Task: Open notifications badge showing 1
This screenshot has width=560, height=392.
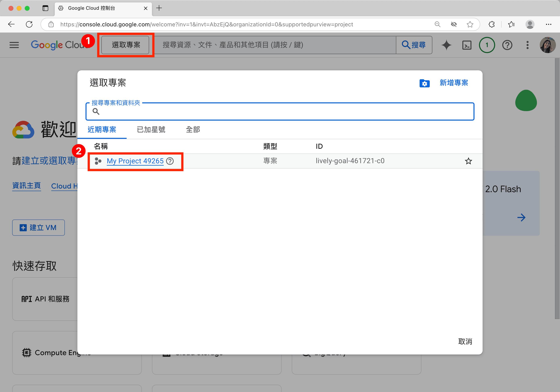Action: click(x=487, y=45)
